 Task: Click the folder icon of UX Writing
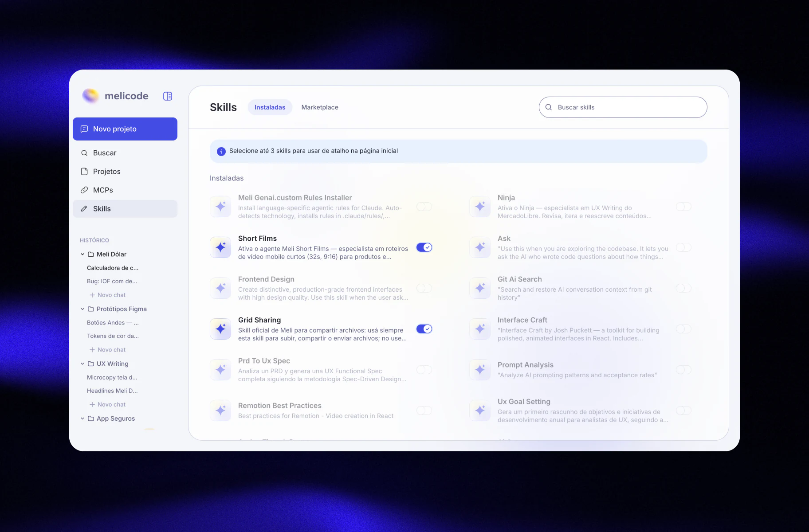tap(91, 364)
